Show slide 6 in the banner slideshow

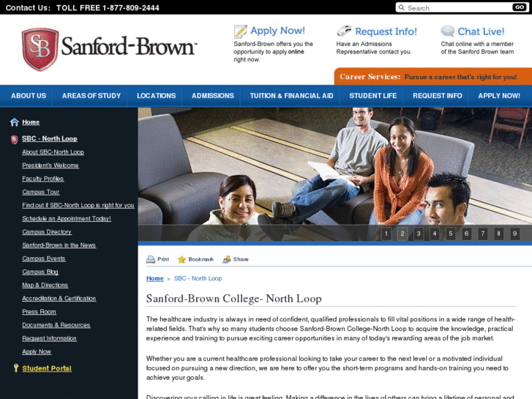467,234
